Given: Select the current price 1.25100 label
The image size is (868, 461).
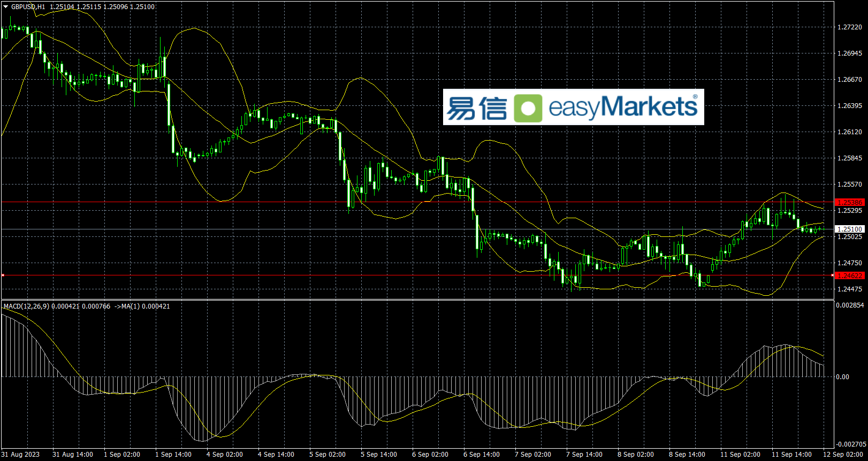Looking at the screenshot, I should (850, 229).
